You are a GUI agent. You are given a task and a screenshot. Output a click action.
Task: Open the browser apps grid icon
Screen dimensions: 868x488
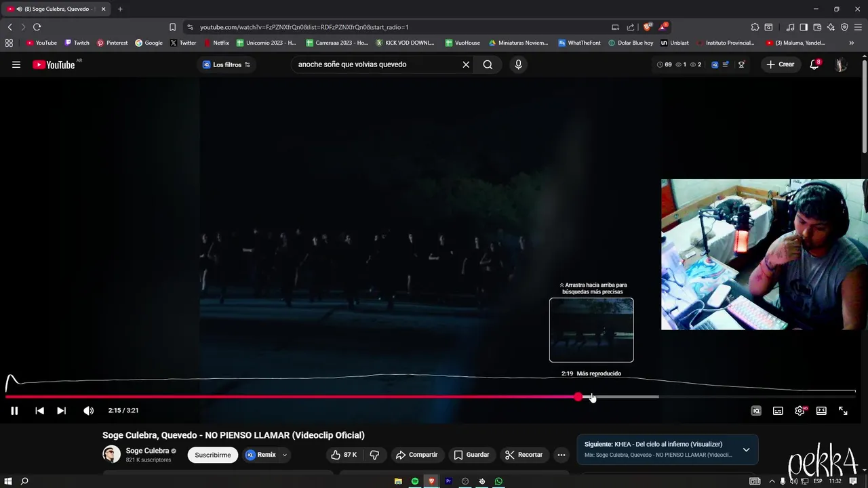9,43
